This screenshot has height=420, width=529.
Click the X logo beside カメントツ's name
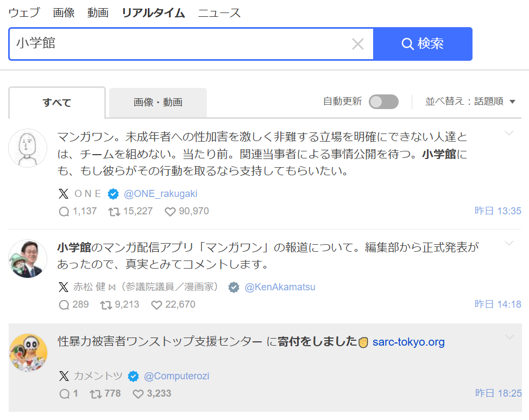(64, 376)
